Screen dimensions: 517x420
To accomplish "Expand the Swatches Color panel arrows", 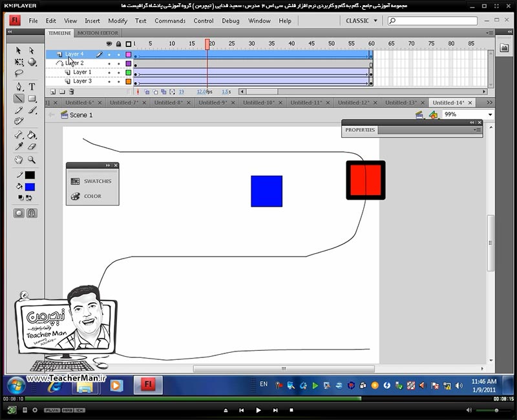I will (x=108, y=165).
